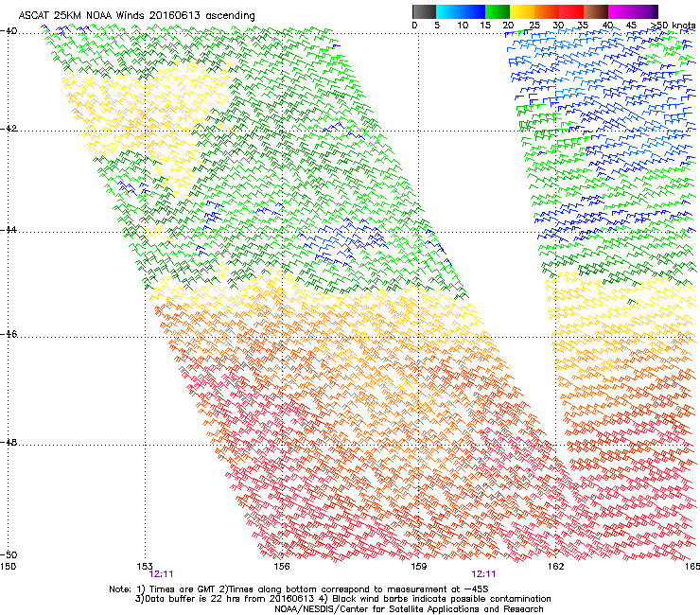Screen dimensions: 700x615
Task: Click the '153' longitude axis label
Action: 145,567
